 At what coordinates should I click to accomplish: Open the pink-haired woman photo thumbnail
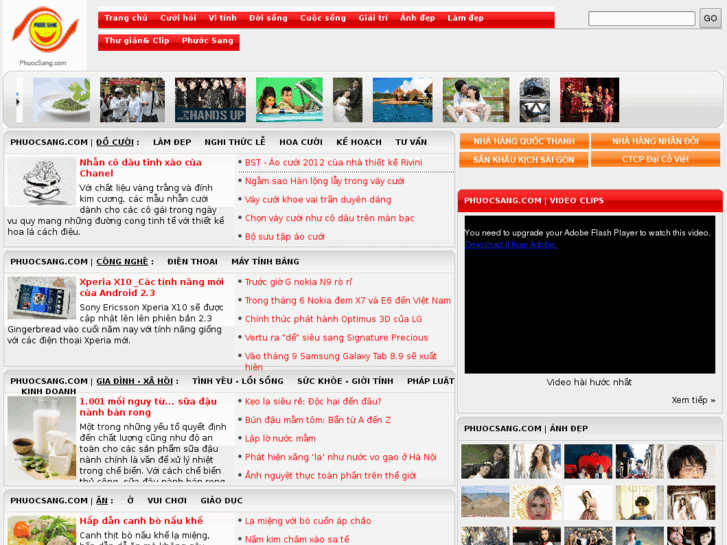536,502
